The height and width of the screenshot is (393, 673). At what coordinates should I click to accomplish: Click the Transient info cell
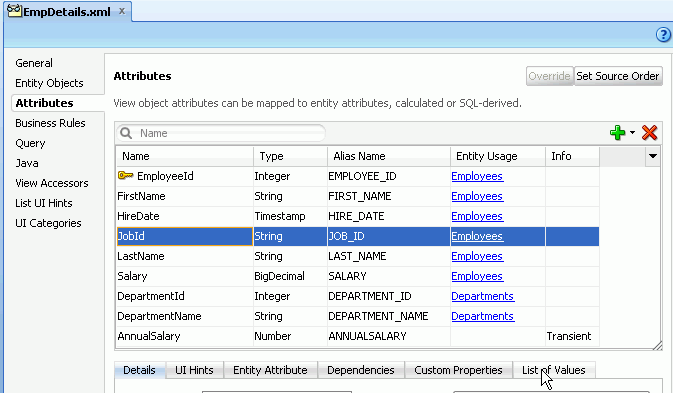click(572, 336)
